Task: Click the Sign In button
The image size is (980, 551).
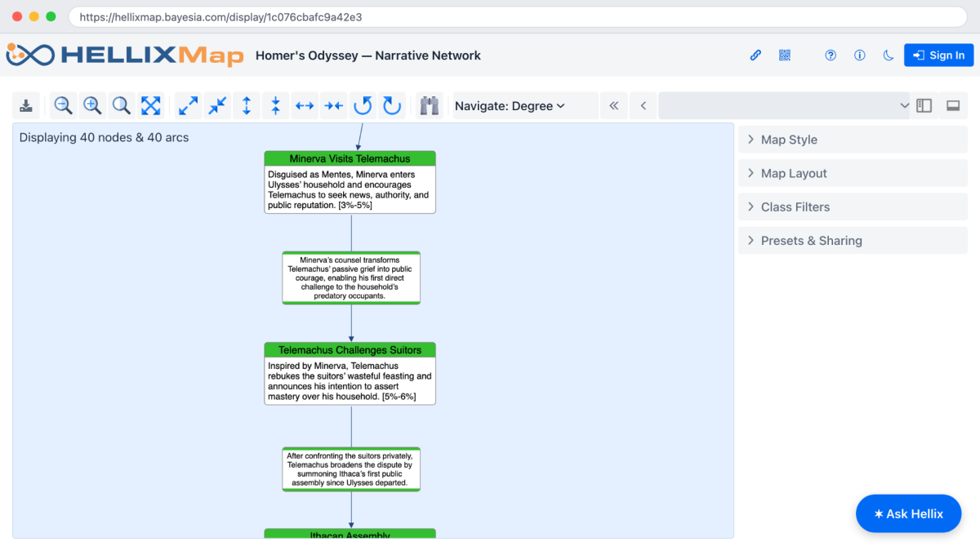Action: coord(938,56)
